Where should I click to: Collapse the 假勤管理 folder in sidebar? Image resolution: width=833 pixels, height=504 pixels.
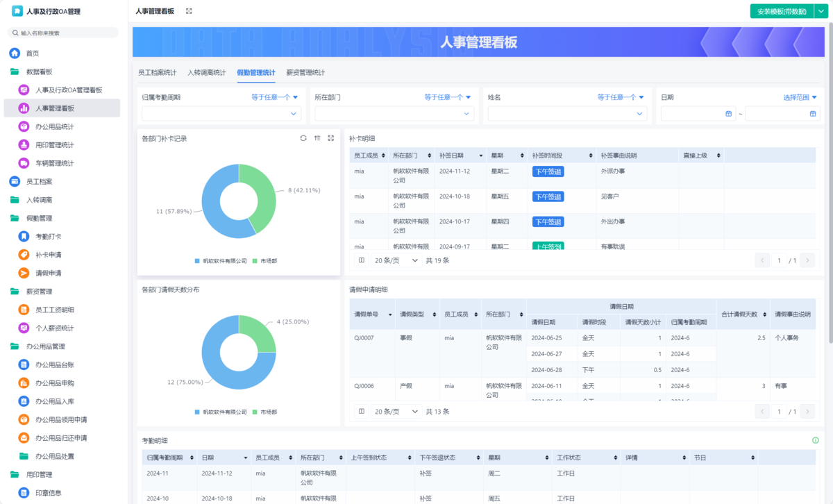coord(39,218)
